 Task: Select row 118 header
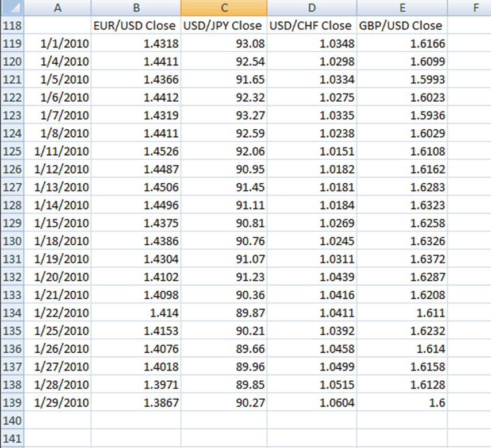12,25
